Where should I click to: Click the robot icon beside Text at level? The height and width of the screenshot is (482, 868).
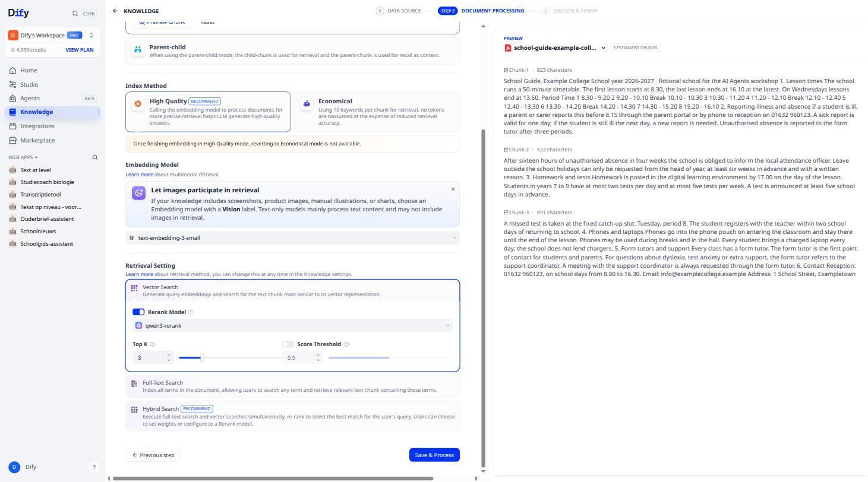click(13, 170)
